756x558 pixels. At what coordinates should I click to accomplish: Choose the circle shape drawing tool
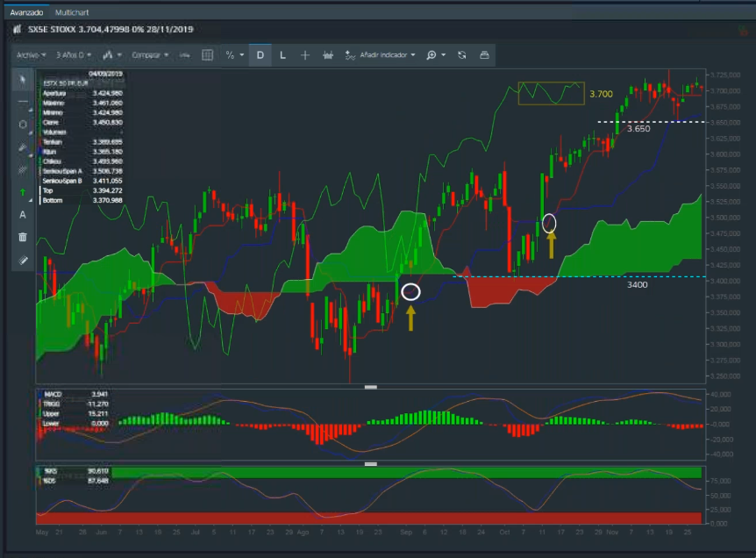23,125
